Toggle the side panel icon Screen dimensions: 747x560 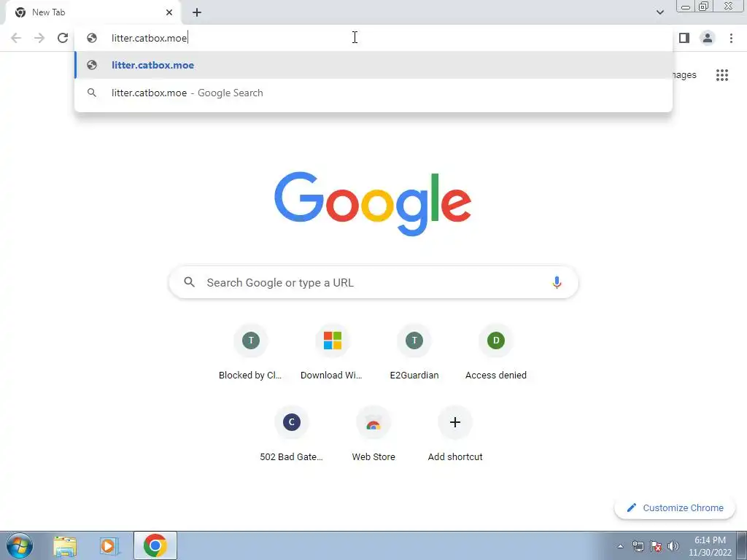[684, 38]
